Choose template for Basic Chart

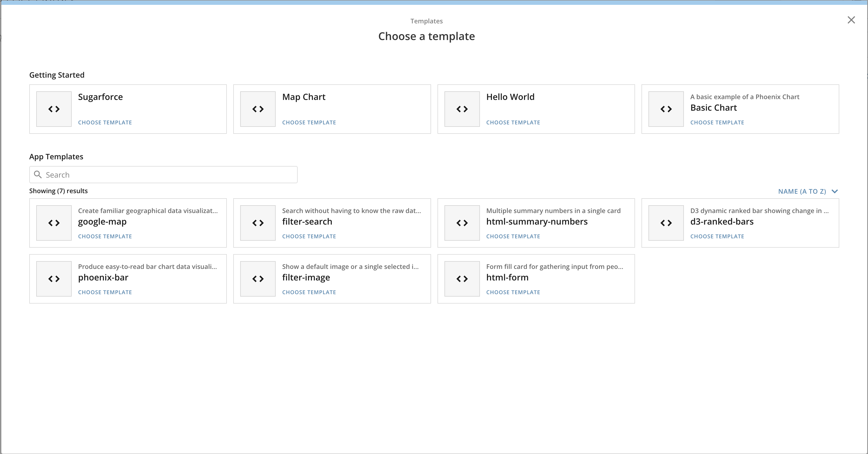tap(717, 122)
